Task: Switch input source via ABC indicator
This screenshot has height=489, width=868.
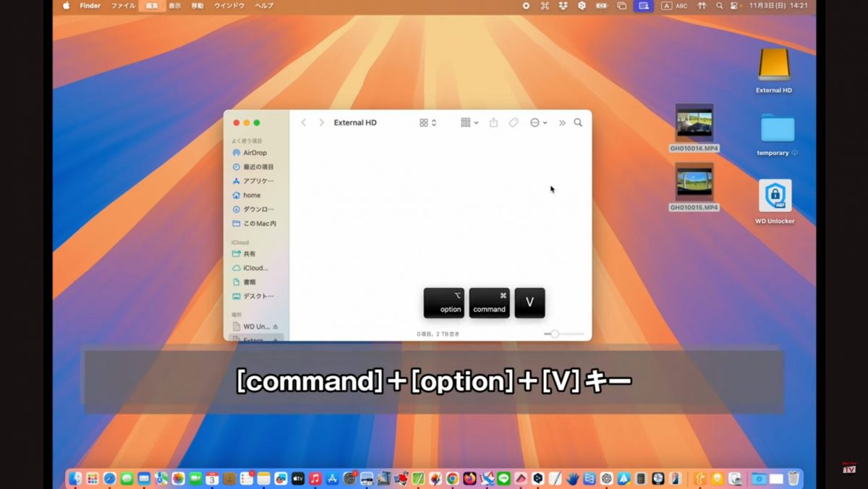Action: pos(675,6)
